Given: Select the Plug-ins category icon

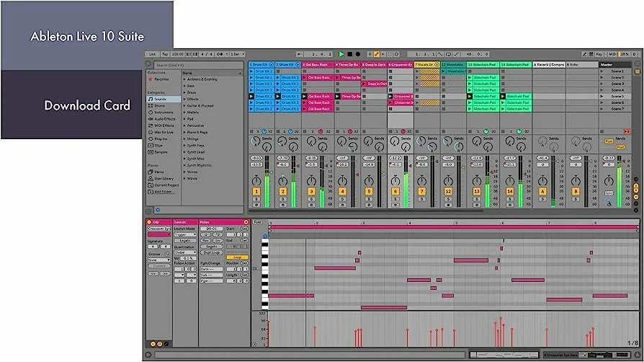Looking at the screenshot, I should pos(151,138).
